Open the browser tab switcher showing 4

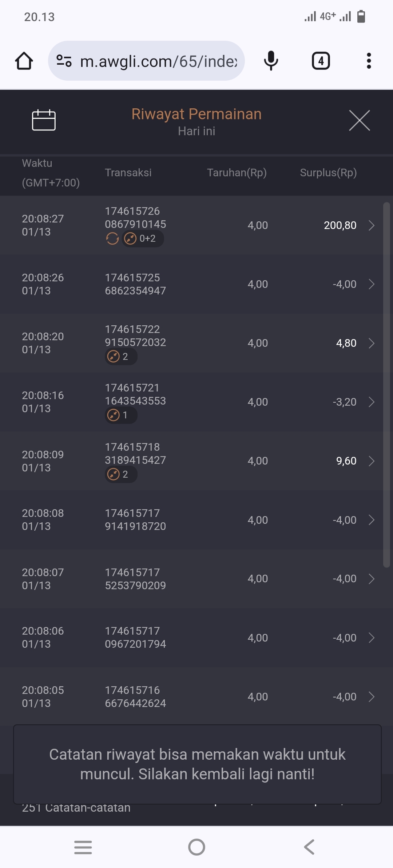(321, 61)
